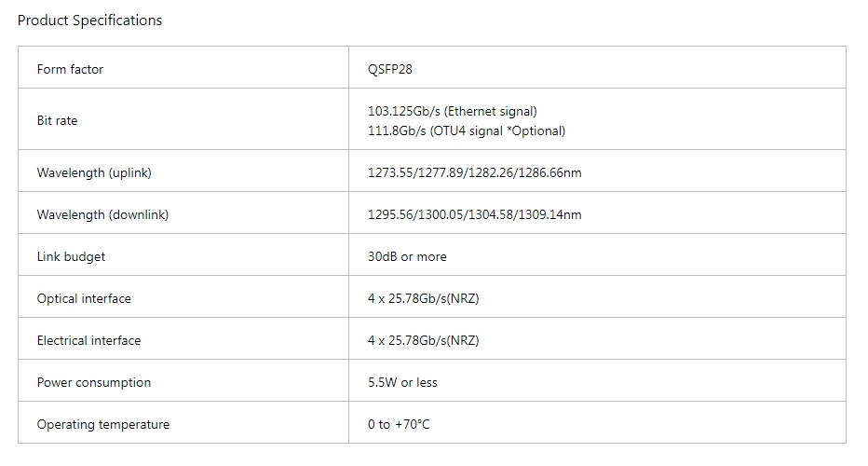Screen dimensions: 868x466
Task: Click the 5.5W or less value
Action: click(x=402, y=383)
